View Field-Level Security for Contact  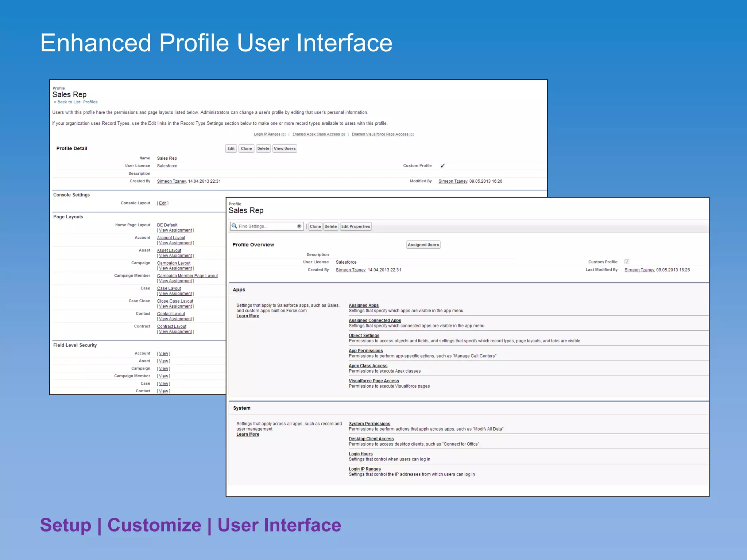click(163, 391)
